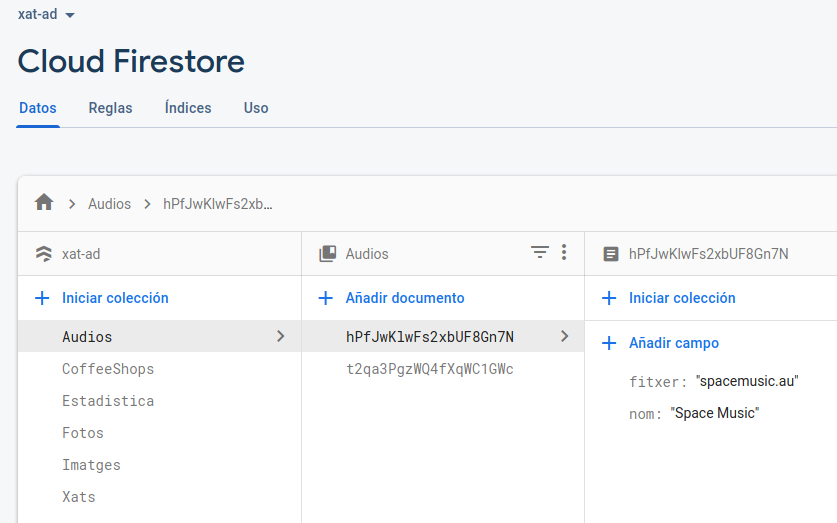Click Iniciar colección in xat-ad column
The width and height of the screenshot is (837, 523).
click(x=115, y=298)
